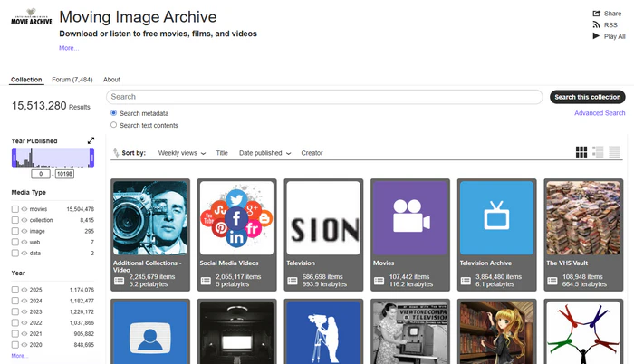The width and height of the screenshot is (634, 364).
Task: Sort results by Creator
Action: (x=312, y=153)
